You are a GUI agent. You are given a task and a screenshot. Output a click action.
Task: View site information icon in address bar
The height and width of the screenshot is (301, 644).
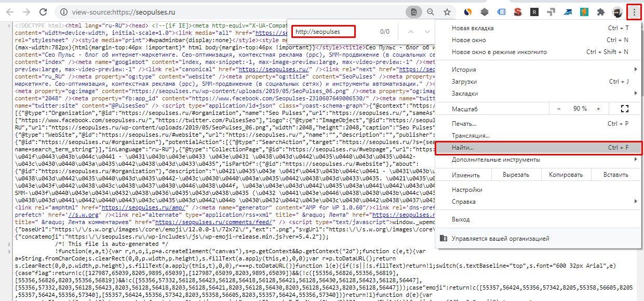tap(63, 11)
